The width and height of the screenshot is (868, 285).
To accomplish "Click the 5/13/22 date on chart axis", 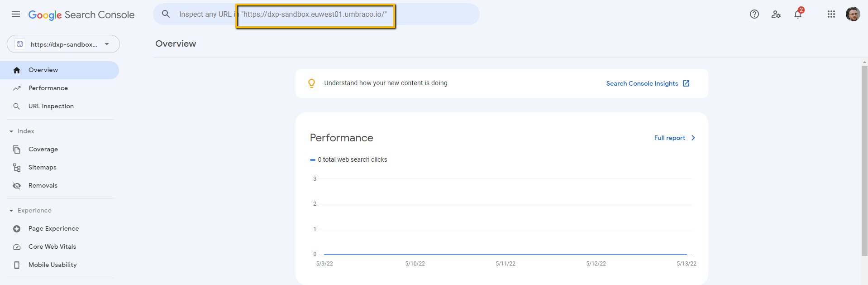I will (687, 263).
